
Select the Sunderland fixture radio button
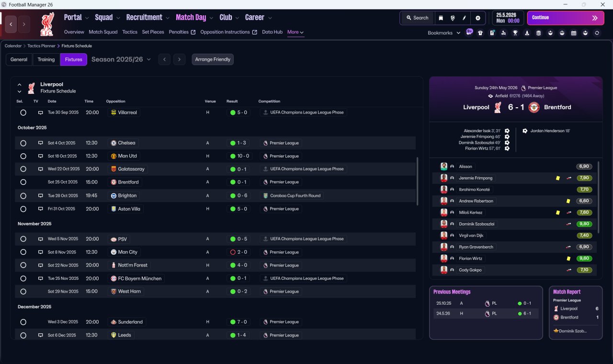click(23, 322)
